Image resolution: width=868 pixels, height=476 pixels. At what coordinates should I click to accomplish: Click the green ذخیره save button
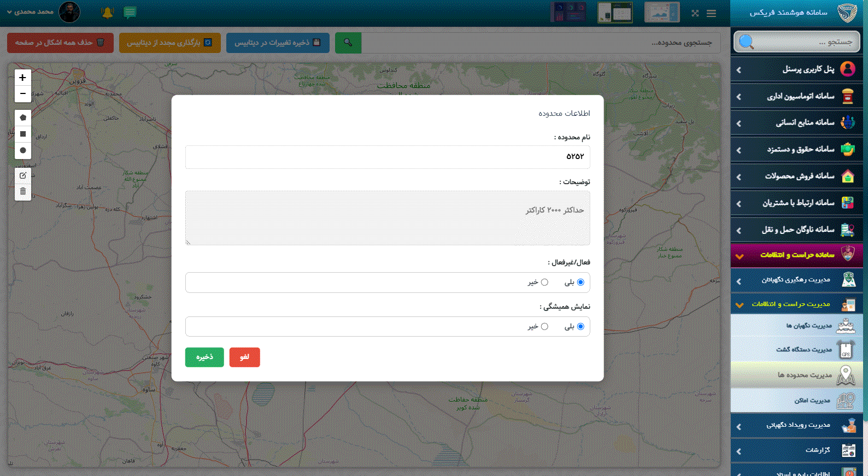204,357
